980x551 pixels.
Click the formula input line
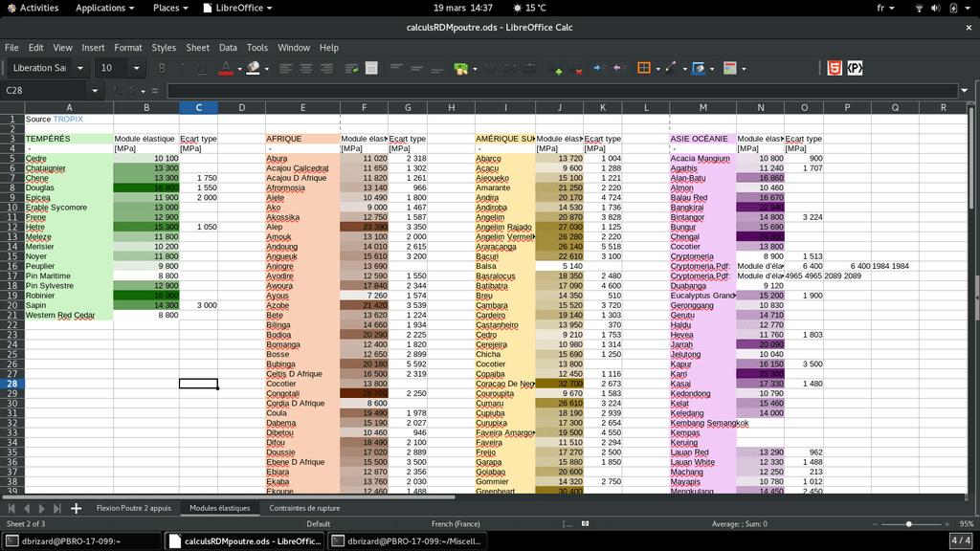pyautogui.click(x=565, y=91)
